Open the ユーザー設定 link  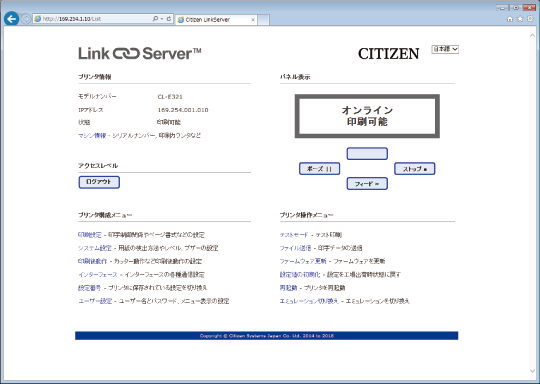(95, 301)
